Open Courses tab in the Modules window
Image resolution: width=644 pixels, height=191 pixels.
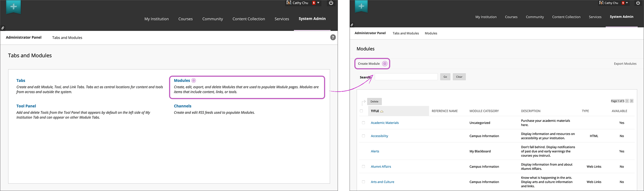[511, 17]
